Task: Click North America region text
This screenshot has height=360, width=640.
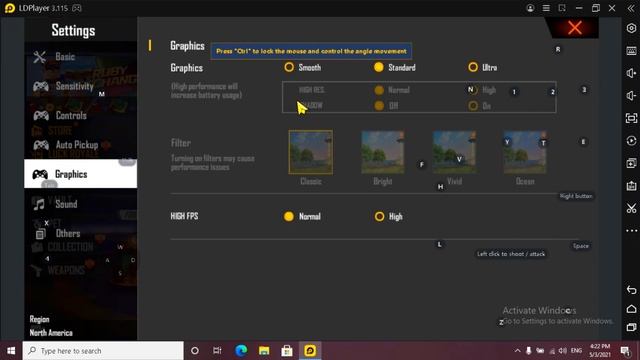Action: click(x=51, y=333)
